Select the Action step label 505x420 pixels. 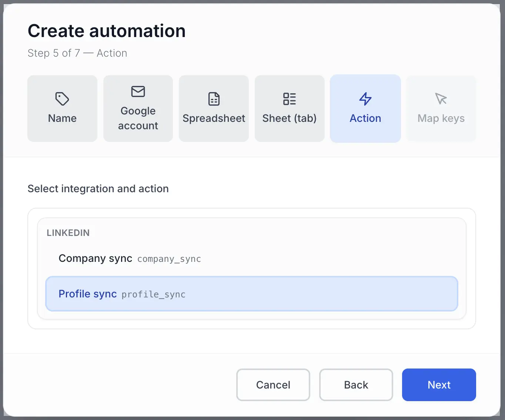(x=365, y=118)
